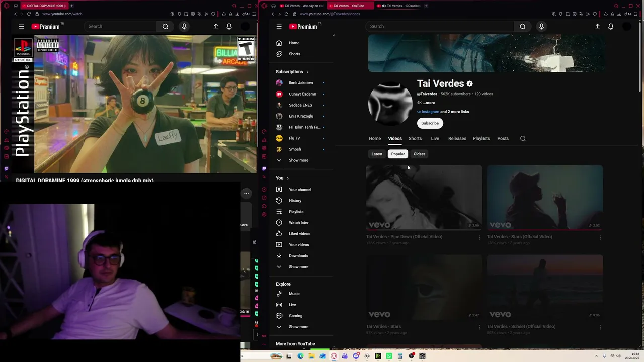Click voice search microphone in right window
The height and width of the screenshot is (362, 644).
click(x=541, y=27)
